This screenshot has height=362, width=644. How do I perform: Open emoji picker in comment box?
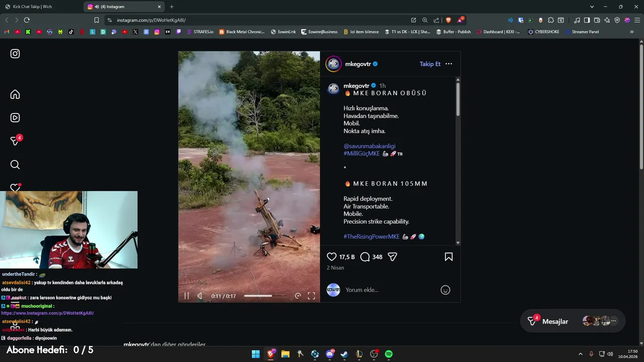[445, 290]
